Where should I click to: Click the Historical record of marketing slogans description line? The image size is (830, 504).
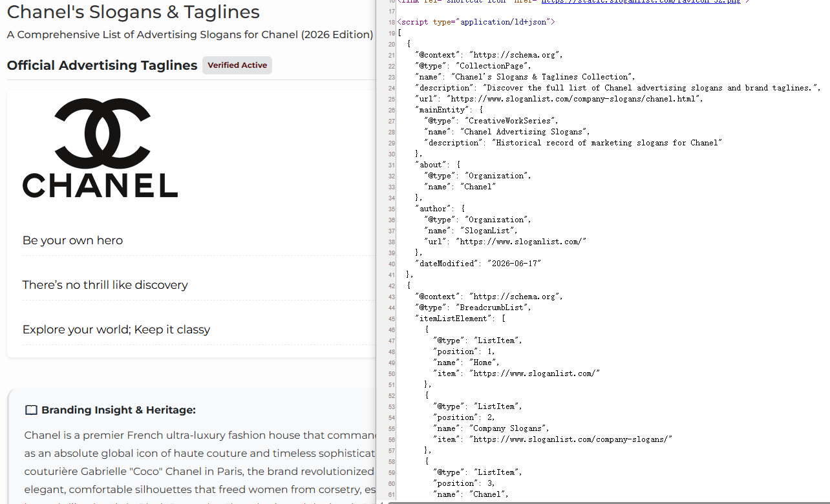coord(573,143)
